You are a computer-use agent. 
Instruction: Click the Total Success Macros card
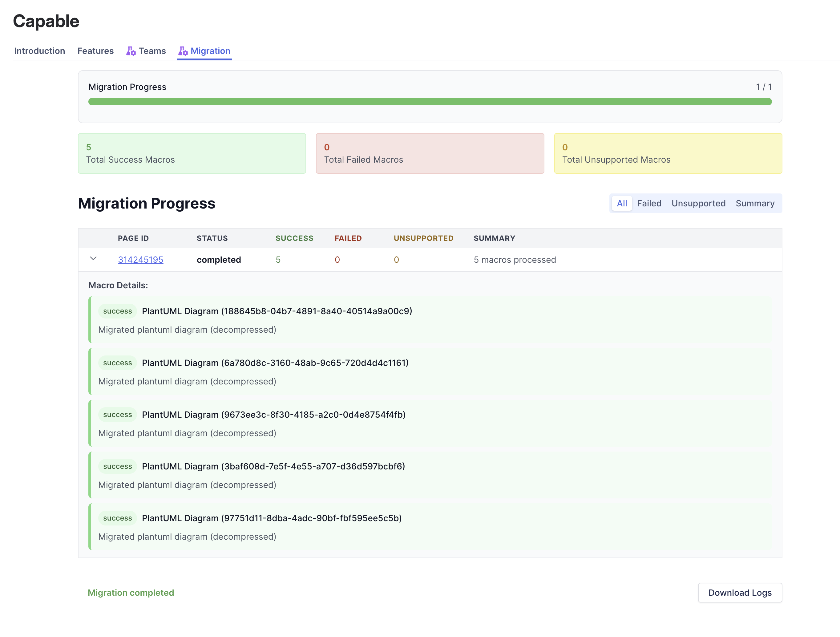192,153
